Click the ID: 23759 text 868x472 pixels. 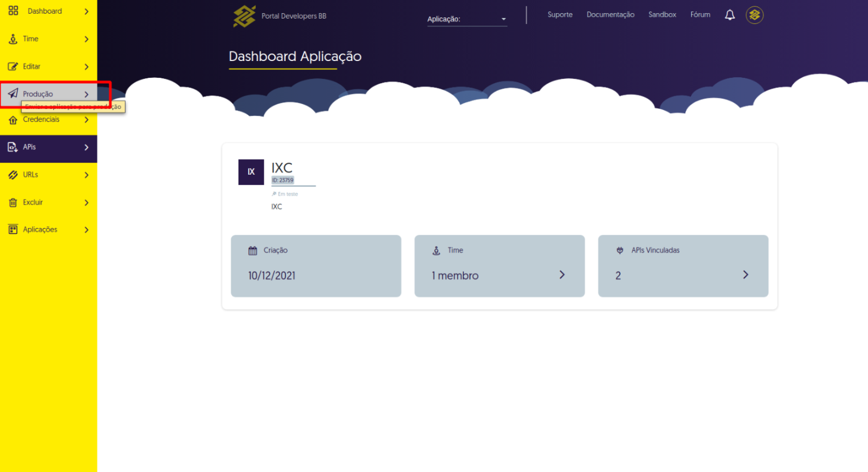pos(283,180)
